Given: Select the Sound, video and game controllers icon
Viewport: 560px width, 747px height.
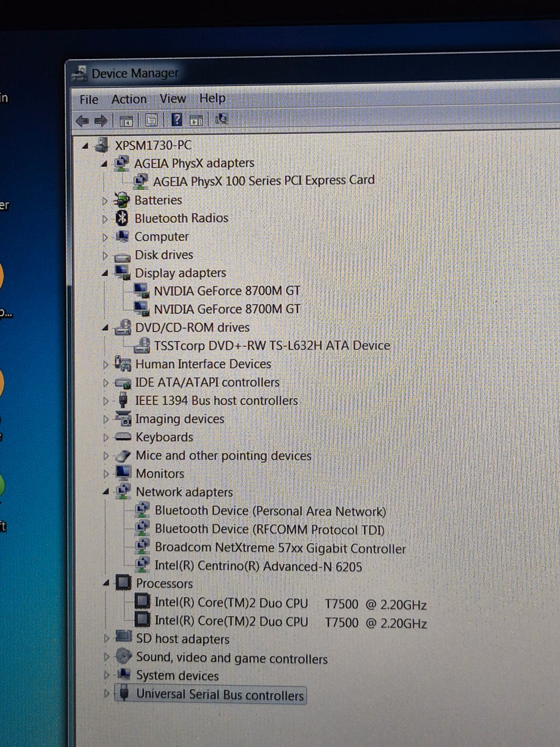Looking at the screenshot, I should click(x=124, y=657).
